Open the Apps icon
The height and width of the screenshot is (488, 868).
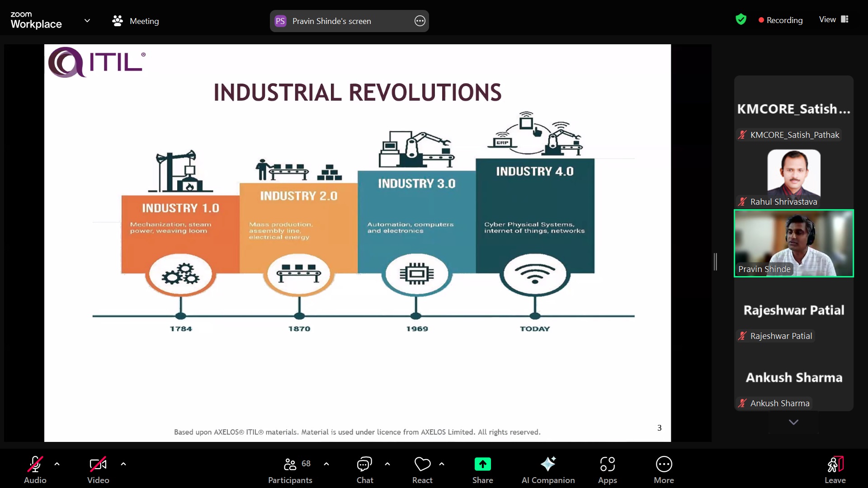(607, 465)
